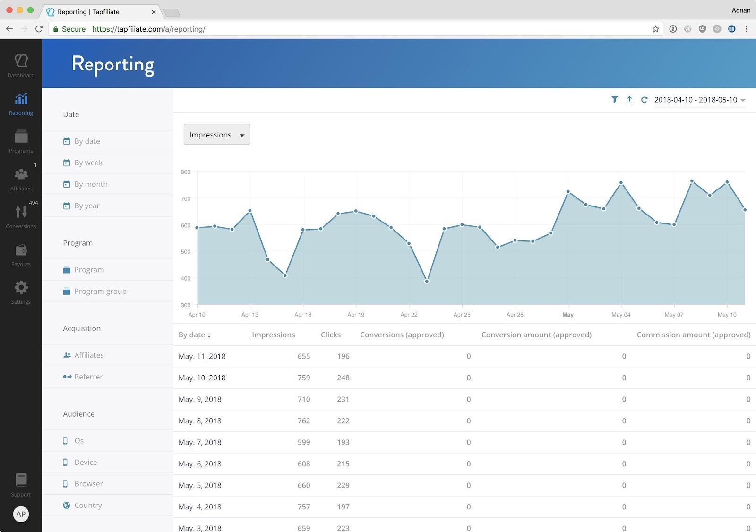The image size is (756, 532).
Task: Click the export upload arrow icon
Action: [629, 100]
